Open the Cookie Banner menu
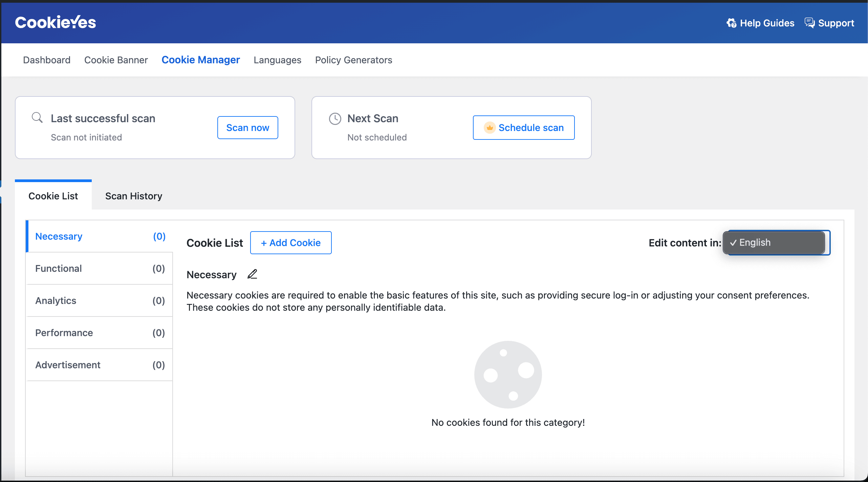The image size is (868, 482). point(116,60)
